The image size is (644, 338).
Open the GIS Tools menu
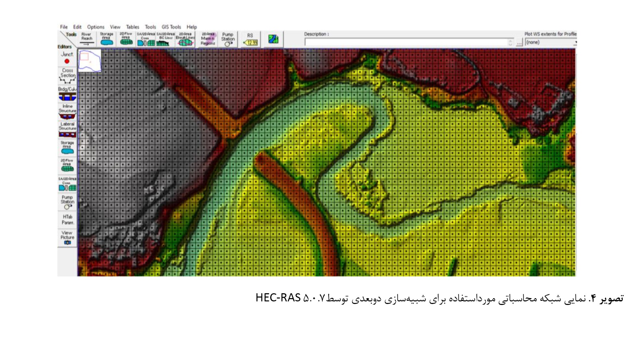(x=171, y=27)
